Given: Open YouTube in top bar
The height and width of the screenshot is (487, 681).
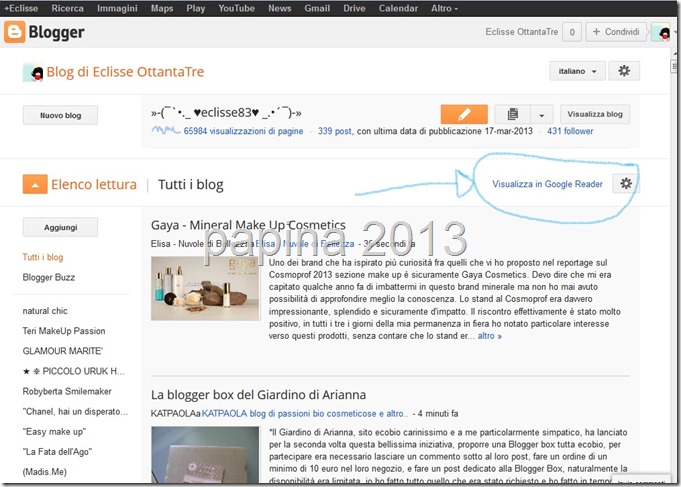Looking at the screenshot, I should click(236, 8).
